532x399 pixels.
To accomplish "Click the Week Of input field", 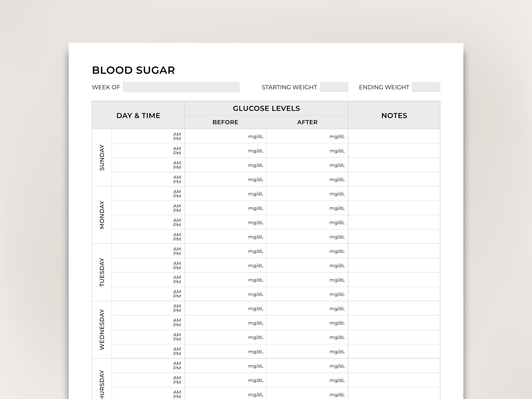I will pos(181,87).
